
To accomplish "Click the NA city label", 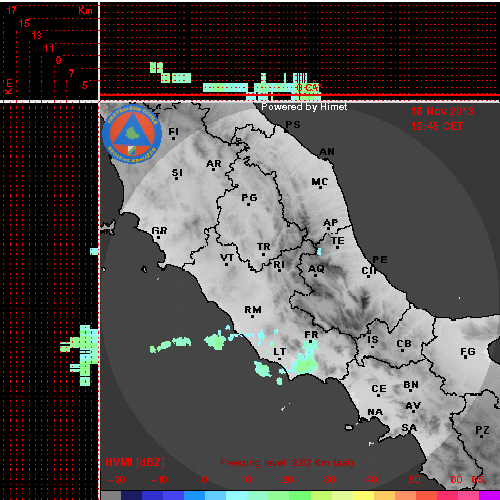I will (375, 413).
